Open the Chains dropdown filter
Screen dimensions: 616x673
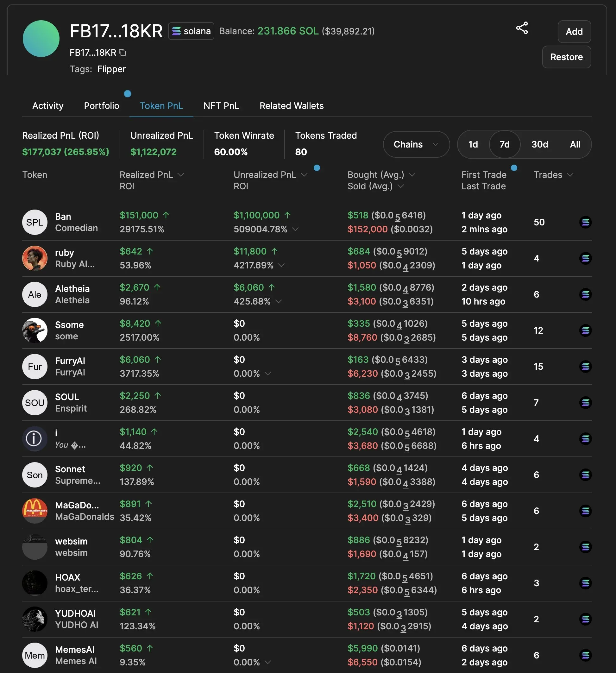click(416, 144)
